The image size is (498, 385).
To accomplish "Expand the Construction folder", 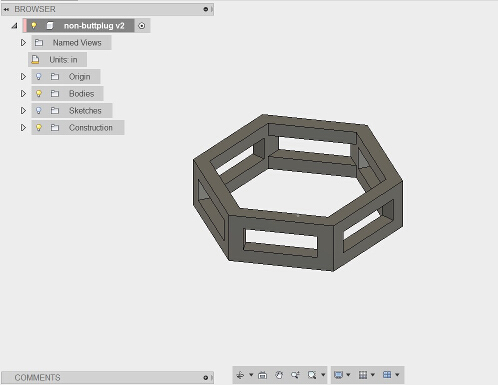I will (23, 128).
